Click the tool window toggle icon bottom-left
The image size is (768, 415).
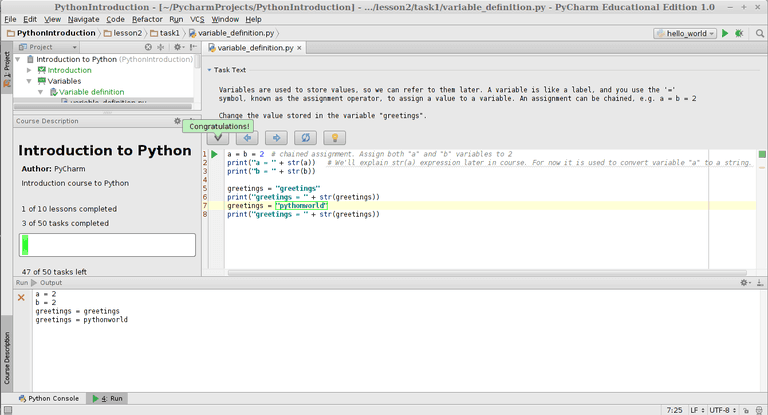[8, 410]
